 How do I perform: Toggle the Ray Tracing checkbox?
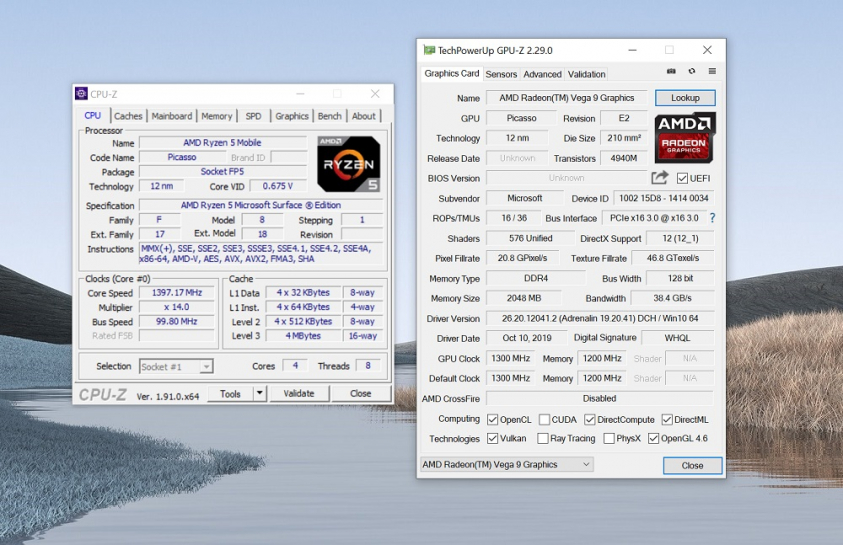click(x=543, y=438)
